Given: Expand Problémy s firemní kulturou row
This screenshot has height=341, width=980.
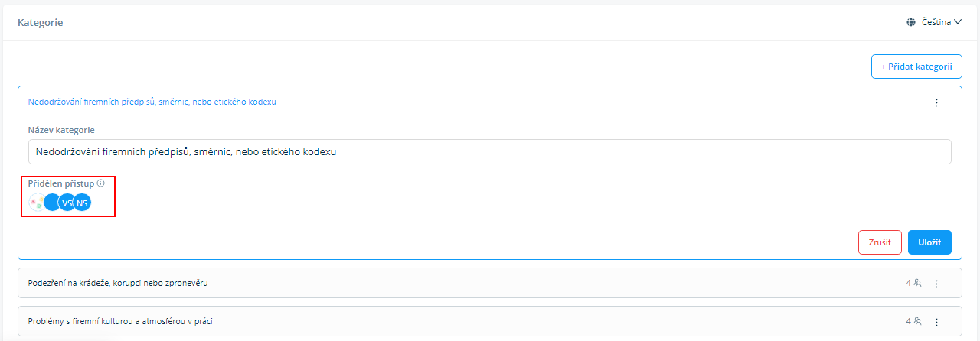Looking at the screenshot, I should (490, 321).
